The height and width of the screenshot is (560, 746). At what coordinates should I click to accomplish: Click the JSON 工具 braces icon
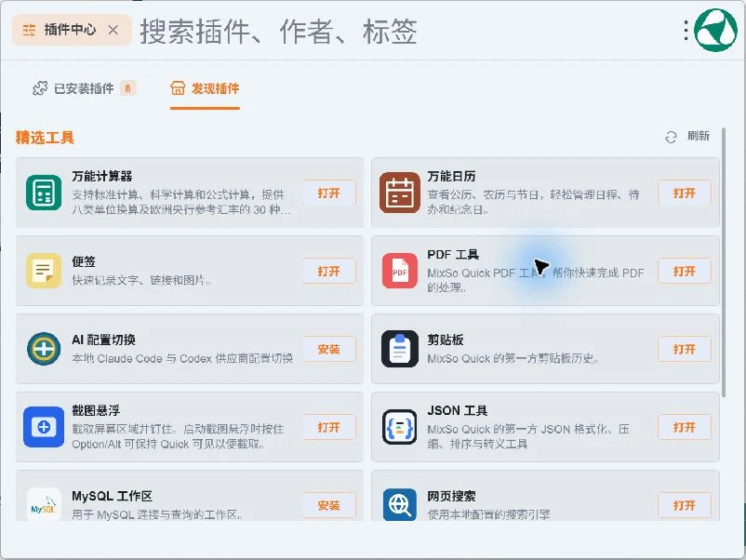pyautogui.click(x=400, y=427)
